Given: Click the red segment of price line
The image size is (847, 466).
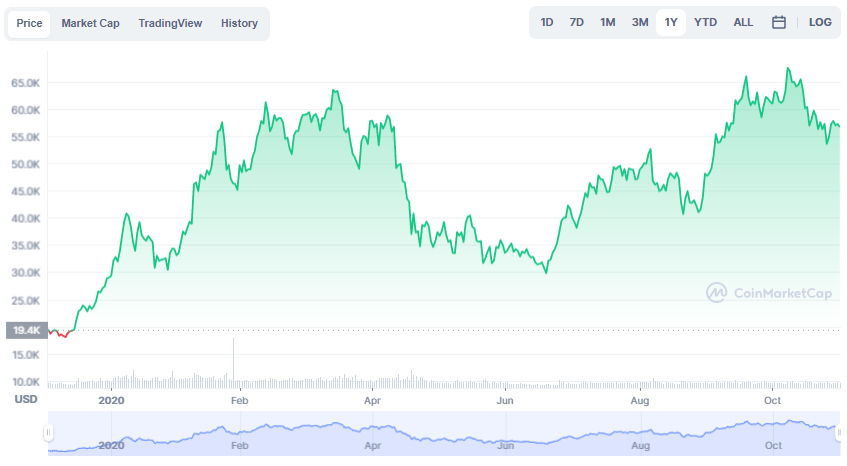Looking at the screenshot, I should [61, 334].
